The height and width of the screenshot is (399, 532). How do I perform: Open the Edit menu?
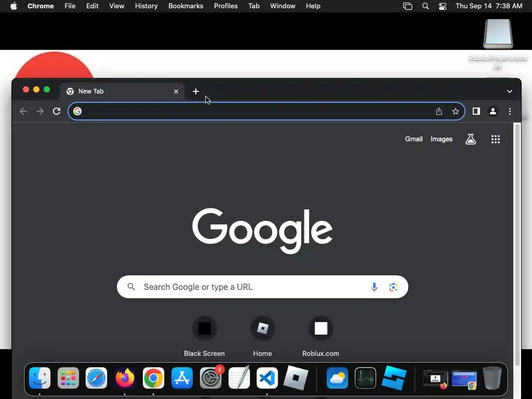pos(92,6)
